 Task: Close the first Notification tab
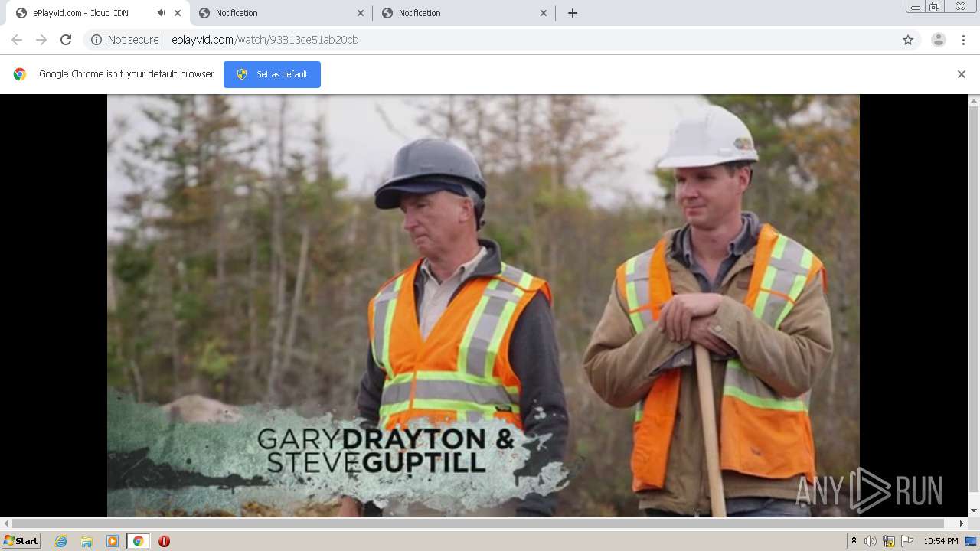[x=361, y=13]
